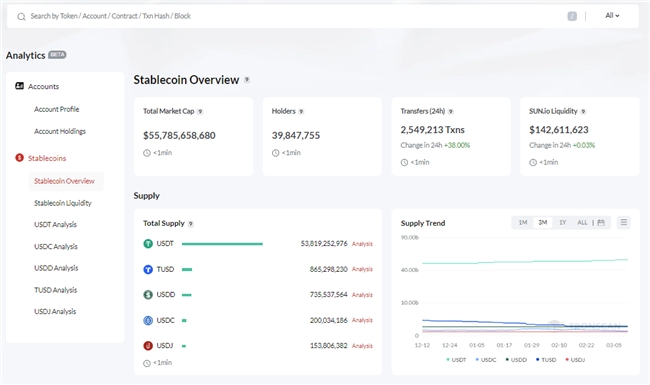Screen dimensions: 650x385
Task: Open the All filter dropdown
Action: 612,16
